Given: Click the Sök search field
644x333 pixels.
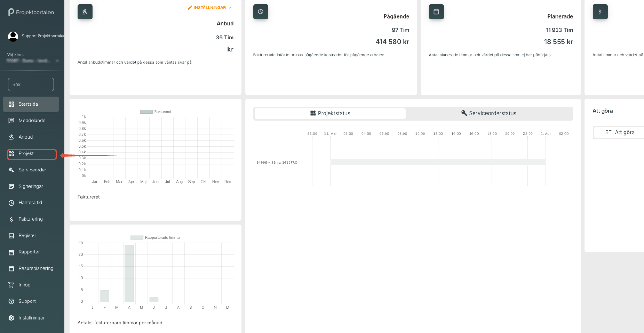Looking at the screenshot, I should click(31, 85).
